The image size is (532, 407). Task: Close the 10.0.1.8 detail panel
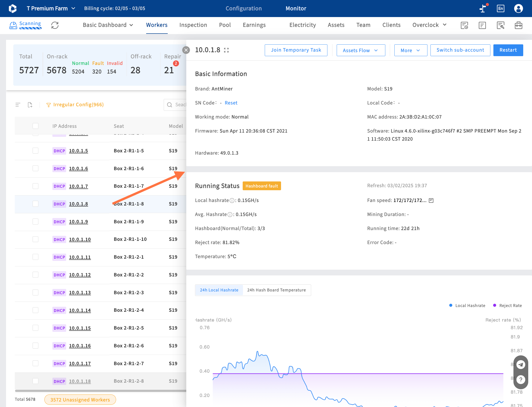[x=186, y=50]
